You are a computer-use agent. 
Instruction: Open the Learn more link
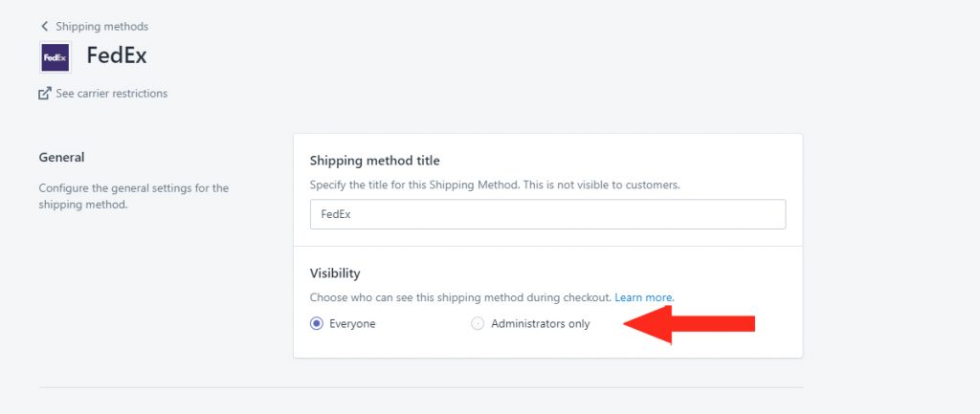[644, 298]
